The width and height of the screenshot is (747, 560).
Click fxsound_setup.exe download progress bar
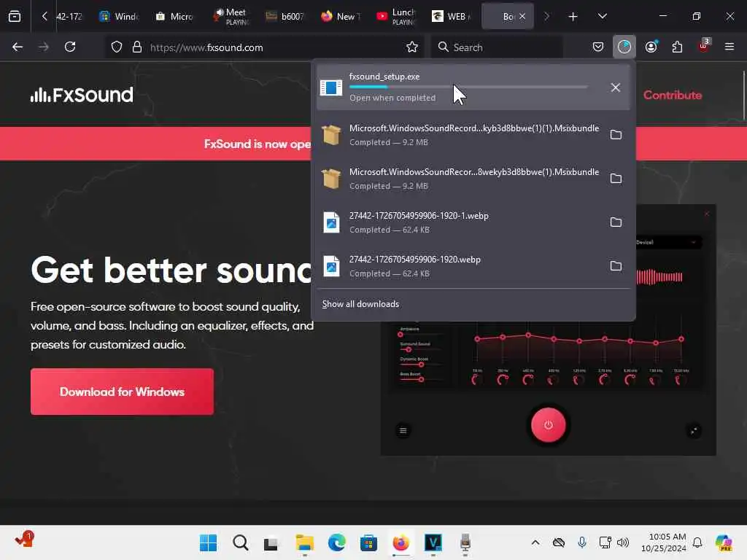point(468,87)
